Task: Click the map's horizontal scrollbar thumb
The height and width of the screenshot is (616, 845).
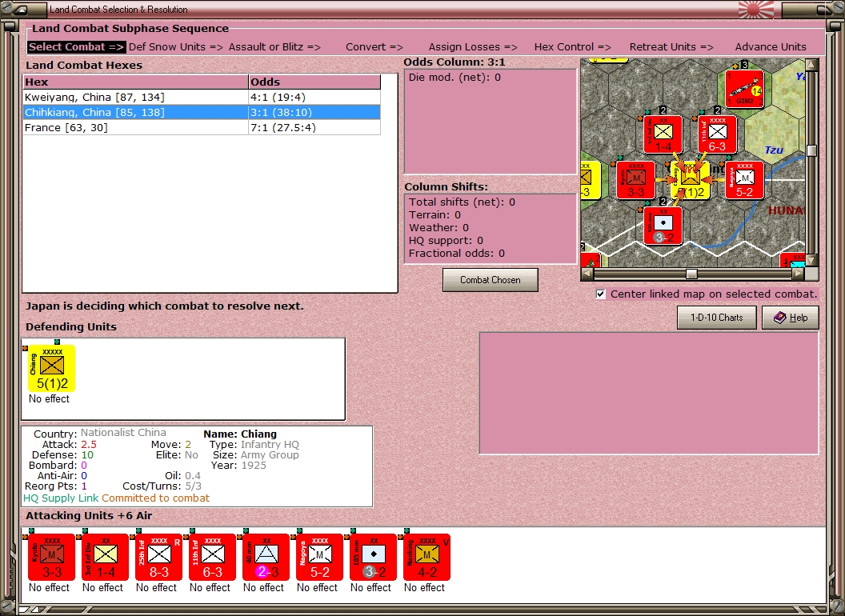Action: (x=691, y=274)
